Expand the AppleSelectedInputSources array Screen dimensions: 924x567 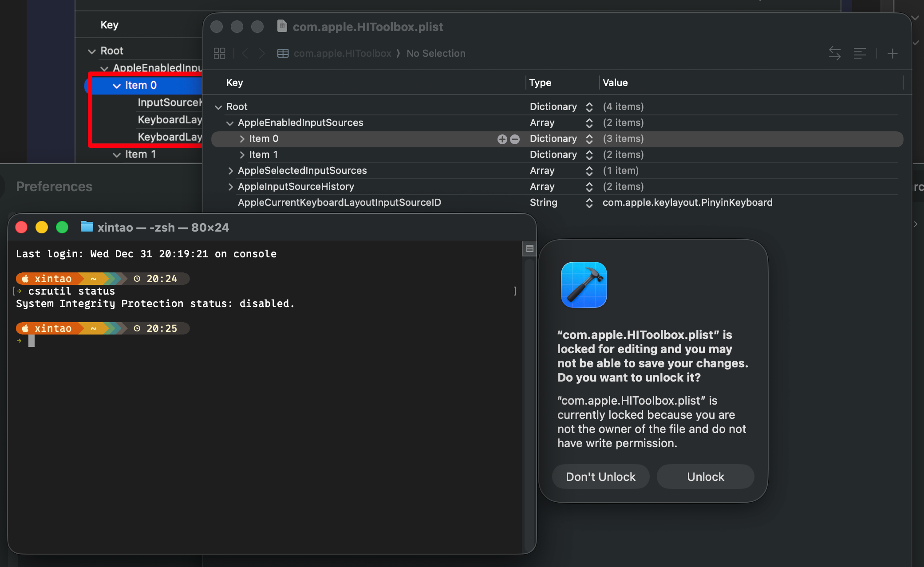(230, 171)
